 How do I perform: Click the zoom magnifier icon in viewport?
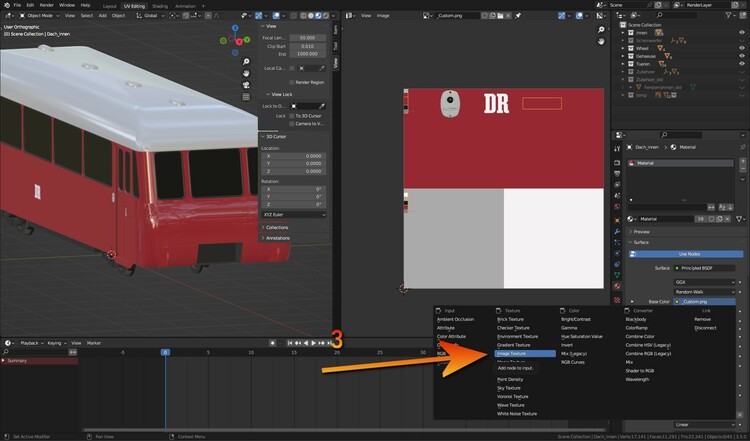pos(246,60)
